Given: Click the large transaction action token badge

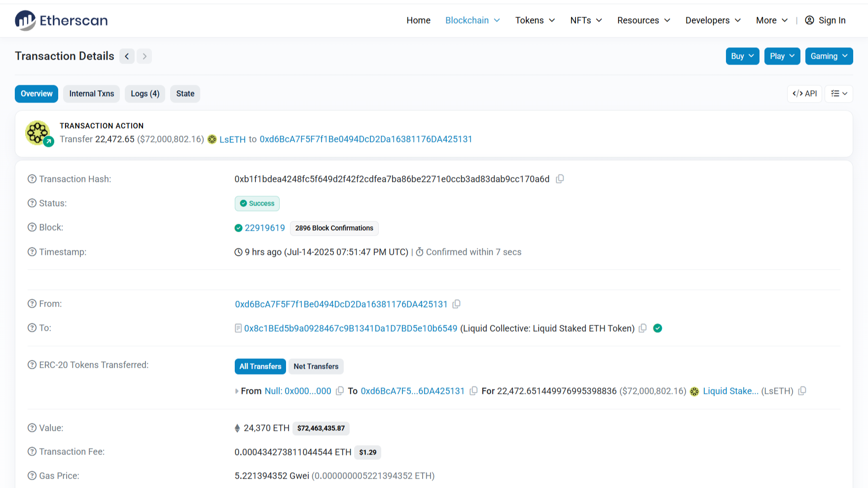Looking at the screenshot, I should (38, 133).
